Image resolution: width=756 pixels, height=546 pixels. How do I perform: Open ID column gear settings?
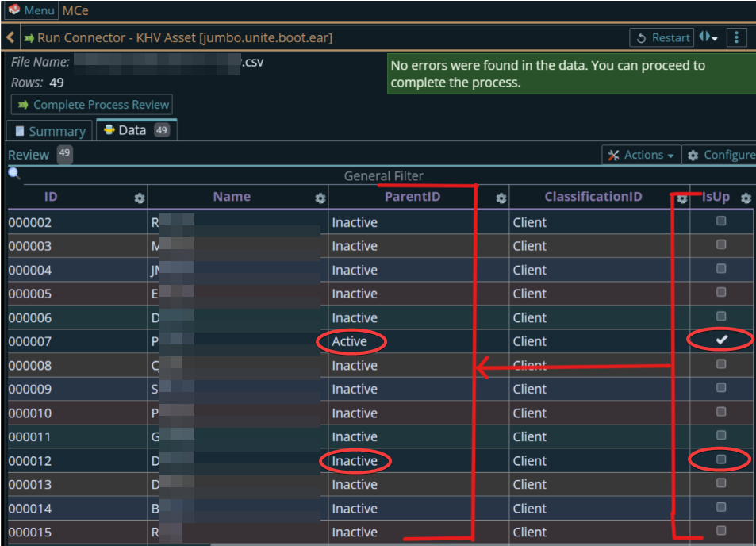tap(140, 198)
